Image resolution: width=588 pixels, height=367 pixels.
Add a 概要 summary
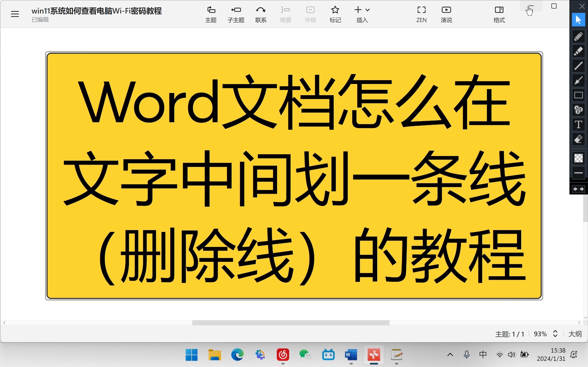pos(285,14)
